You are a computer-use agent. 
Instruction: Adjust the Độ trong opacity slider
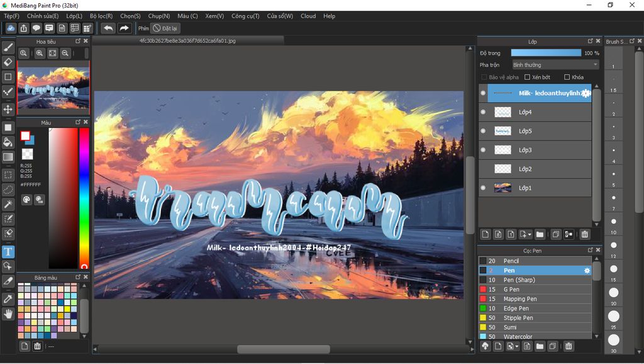click(x=546, y=53)
